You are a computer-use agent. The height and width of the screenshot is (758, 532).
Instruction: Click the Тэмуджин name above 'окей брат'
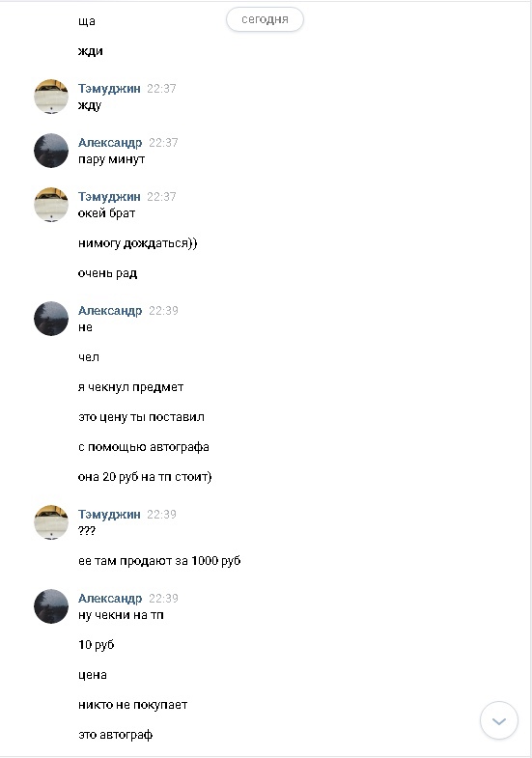pos(109,197)
